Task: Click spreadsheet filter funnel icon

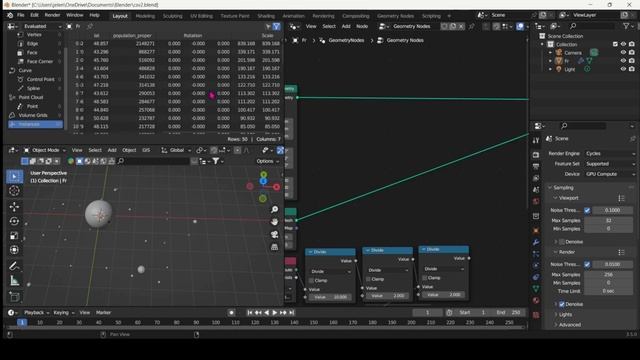Action: (x=276, y=27)
